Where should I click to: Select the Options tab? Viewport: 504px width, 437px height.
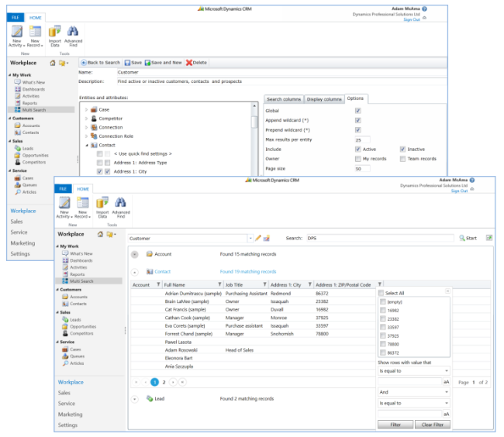tap(355, 98)
